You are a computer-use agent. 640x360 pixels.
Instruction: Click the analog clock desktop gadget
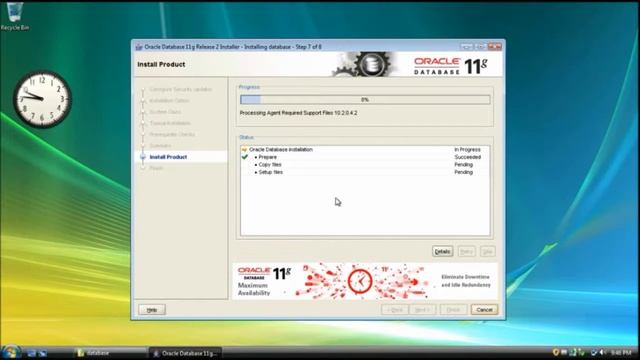click(x=42, y=99)
